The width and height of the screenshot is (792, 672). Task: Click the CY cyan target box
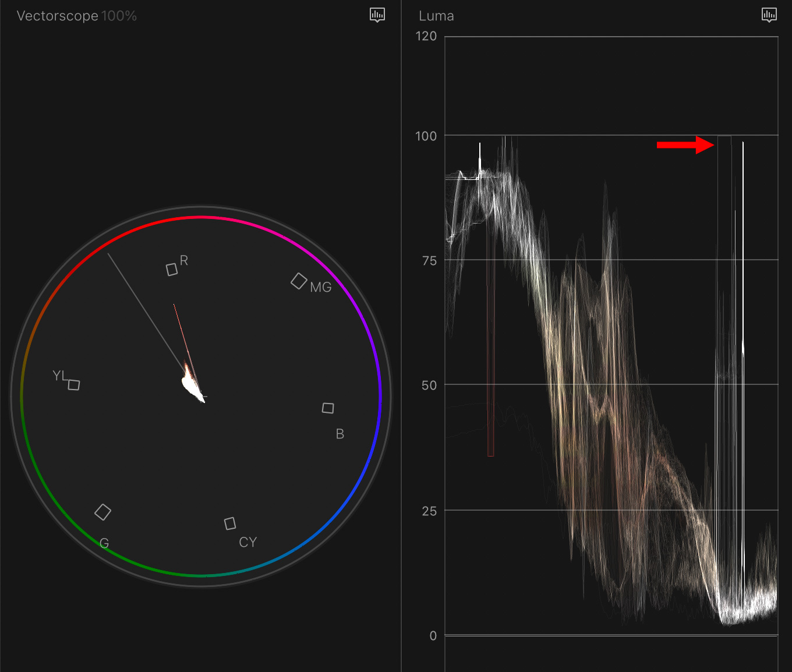230,524
